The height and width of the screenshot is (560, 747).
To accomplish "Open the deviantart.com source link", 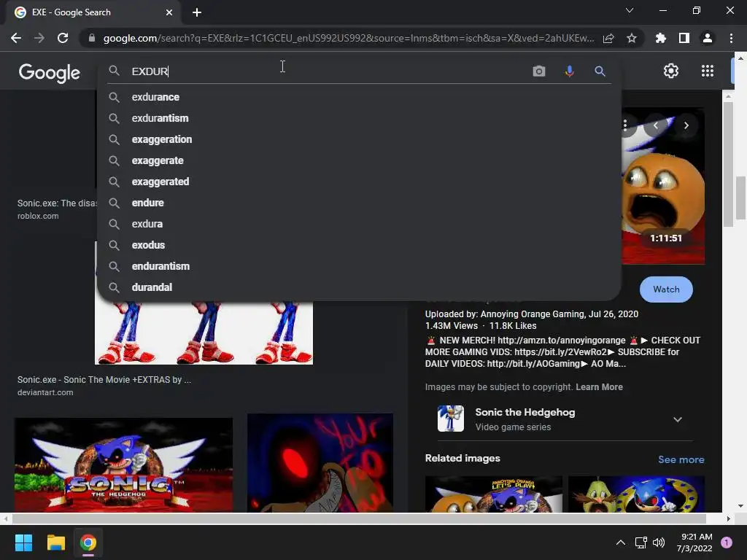I will 45,392.
